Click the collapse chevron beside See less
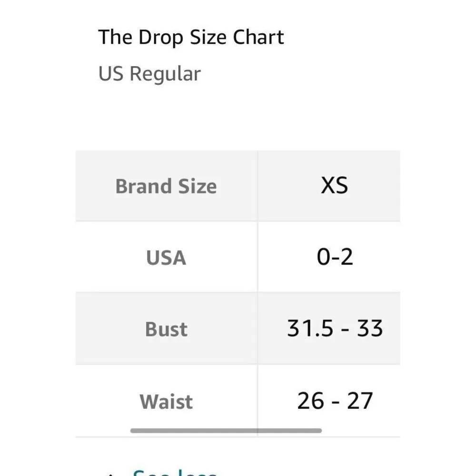This screenshot has height=476, width=476. point(110,474)
